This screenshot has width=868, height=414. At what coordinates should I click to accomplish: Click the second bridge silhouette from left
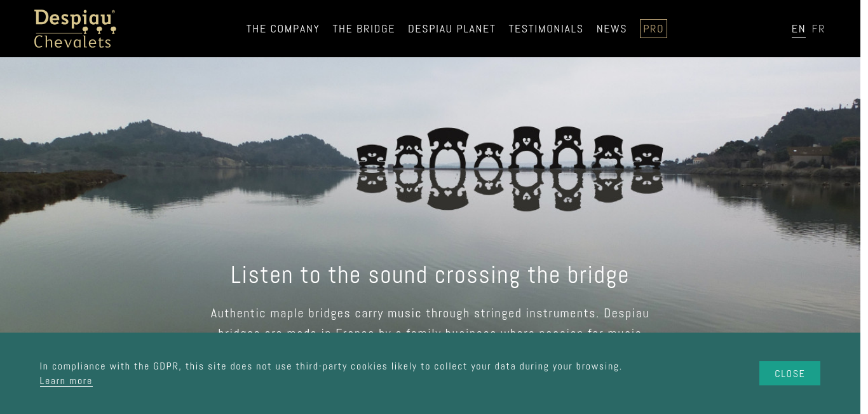pos(408,152)
